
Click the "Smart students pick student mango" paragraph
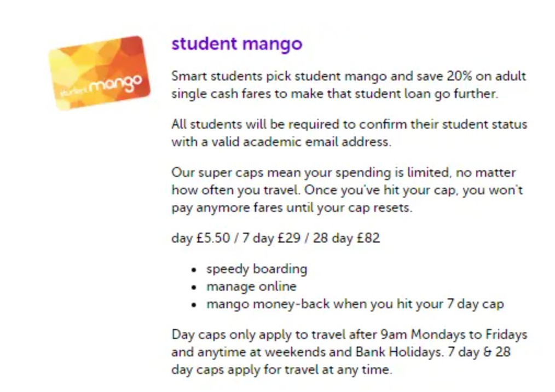pyautogui.click(x=348, y=85)
